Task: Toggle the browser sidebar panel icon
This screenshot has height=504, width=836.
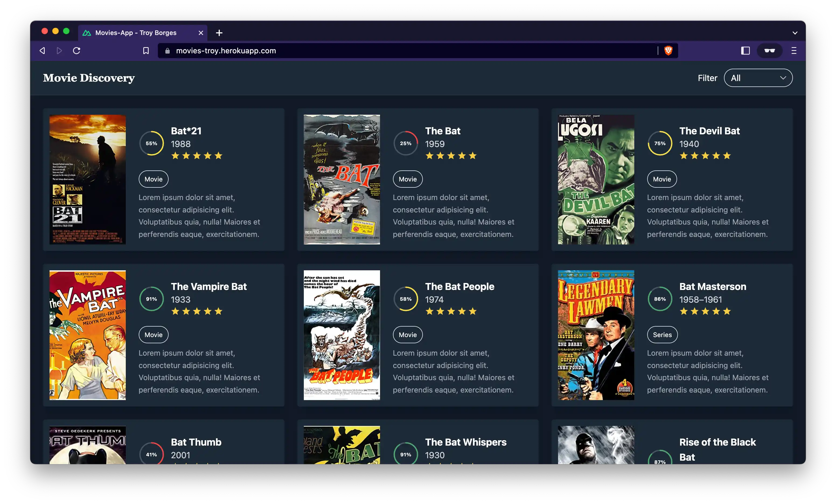Action: (x=745, y=51)
